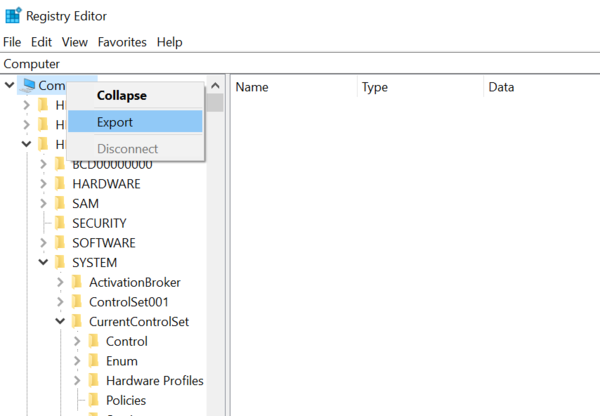Select the SYSTEM key label
This screenshot has width=600, height=416.
click(x=95, y=263)
